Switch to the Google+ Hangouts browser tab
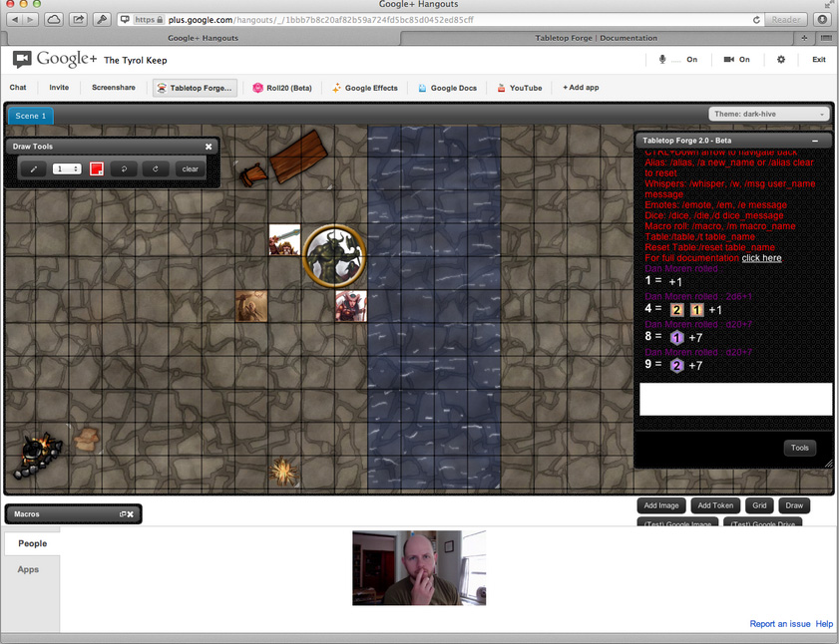Viewport: 839px width, 644px height. tap(203, 38)
